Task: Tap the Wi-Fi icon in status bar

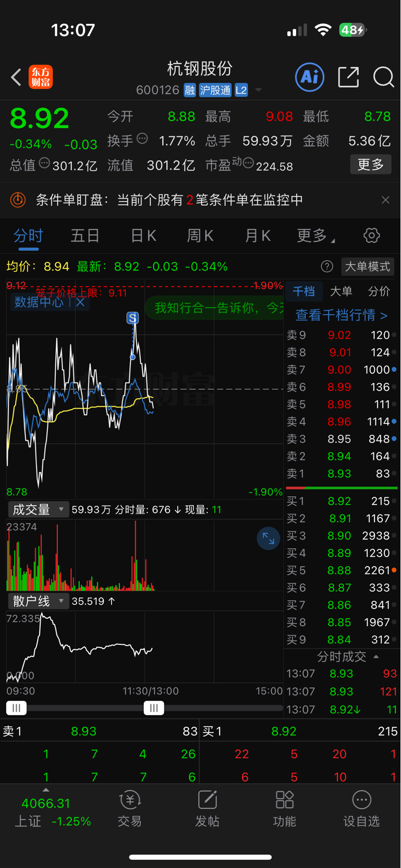Action: tap(323, 30)
